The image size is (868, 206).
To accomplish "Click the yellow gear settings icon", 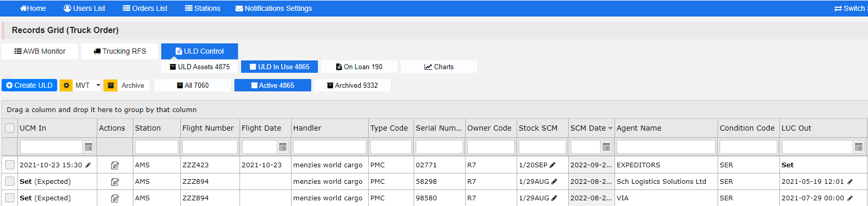I will tap(66, 85).
